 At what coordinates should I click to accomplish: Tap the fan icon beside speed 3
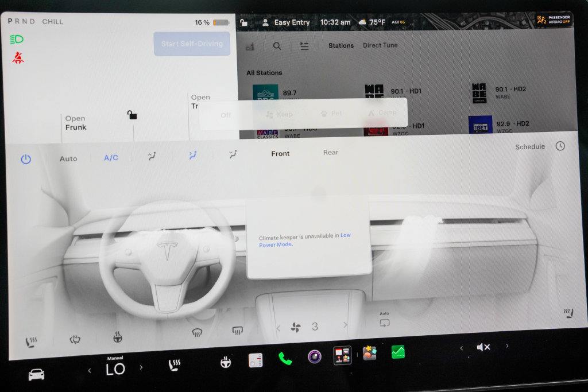tap(296, 328)
